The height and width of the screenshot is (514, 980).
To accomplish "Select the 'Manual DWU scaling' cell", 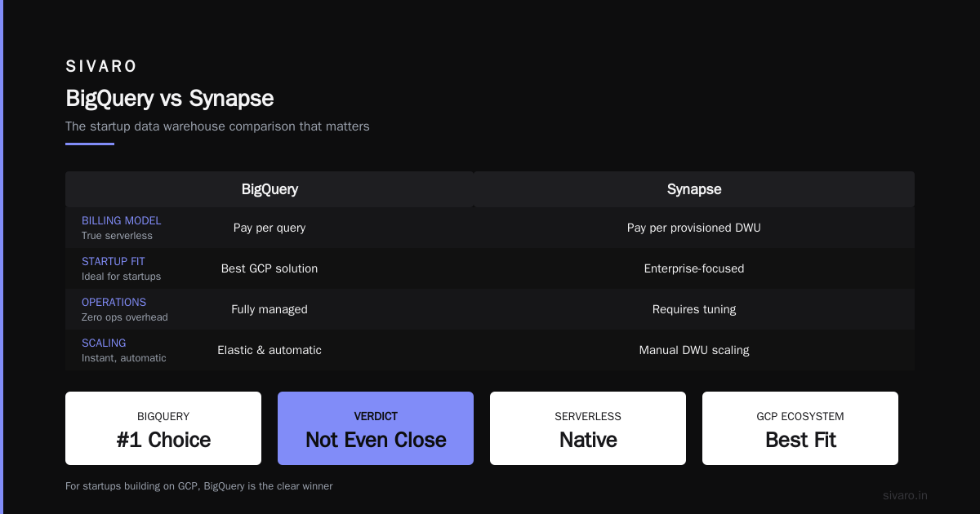I will pyautogui.click(x=694, y=350).
